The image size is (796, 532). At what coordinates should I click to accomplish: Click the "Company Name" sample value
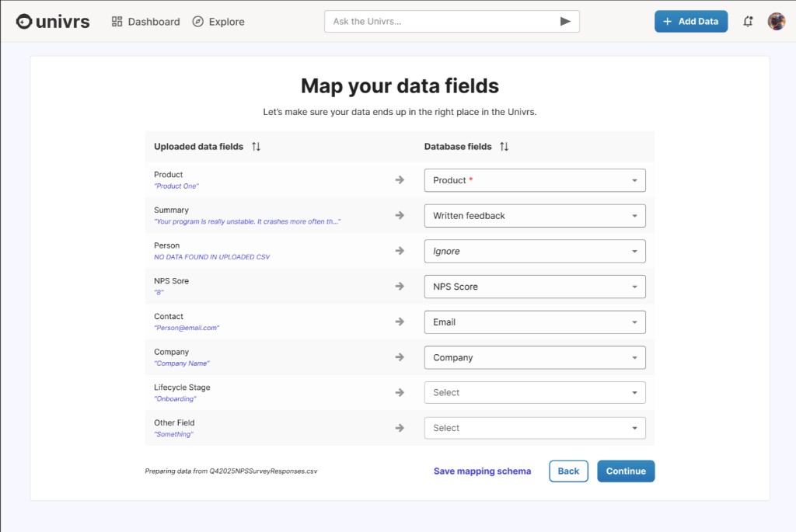pyautogui.click(x=182, y=363)
